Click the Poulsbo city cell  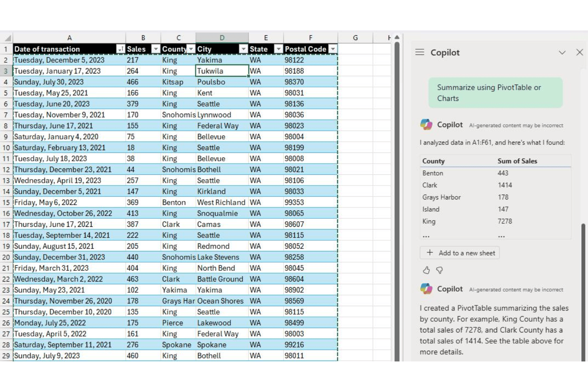coord(222,82)
